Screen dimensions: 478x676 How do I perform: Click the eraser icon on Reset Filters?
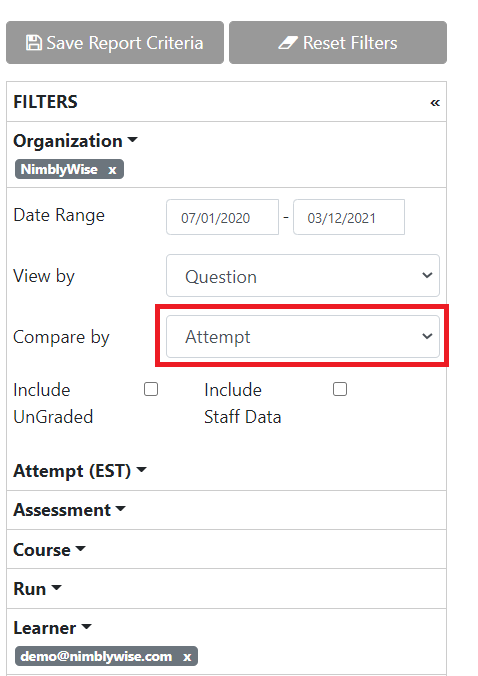point(288,43)
